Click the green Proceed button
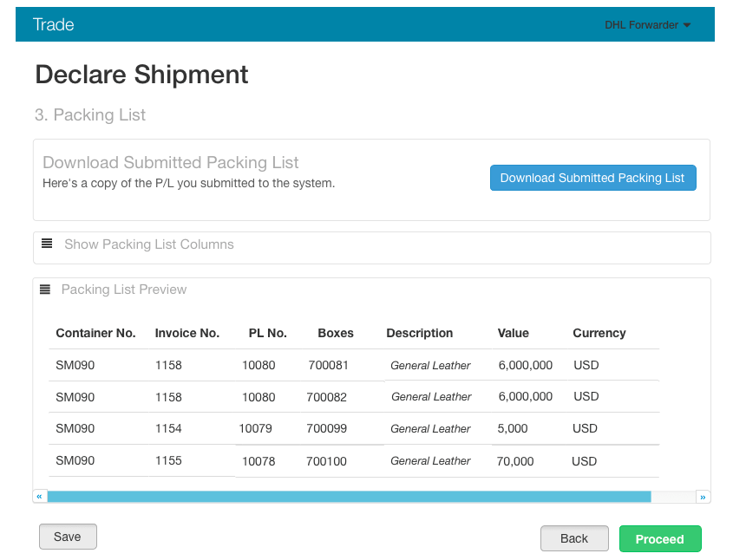The width and height of the screenshot is (733, 560). (659, 539)
